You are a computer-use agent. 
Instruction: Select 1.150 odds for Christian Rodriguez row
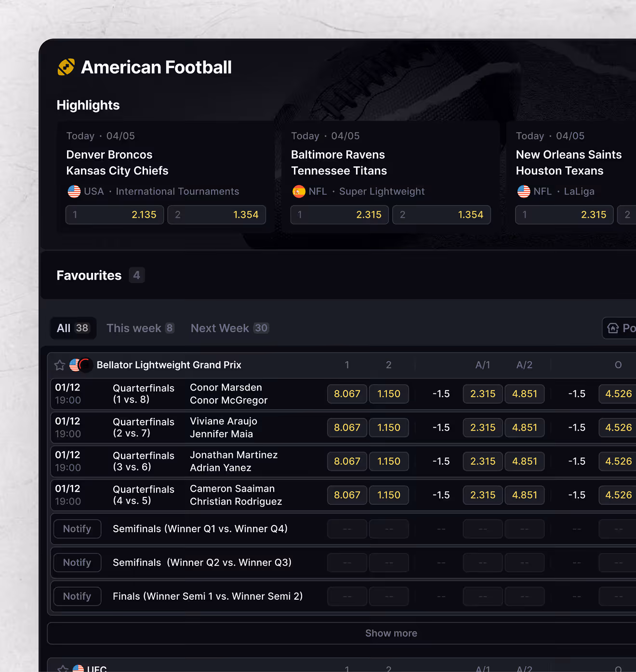[x=389, y=495]
